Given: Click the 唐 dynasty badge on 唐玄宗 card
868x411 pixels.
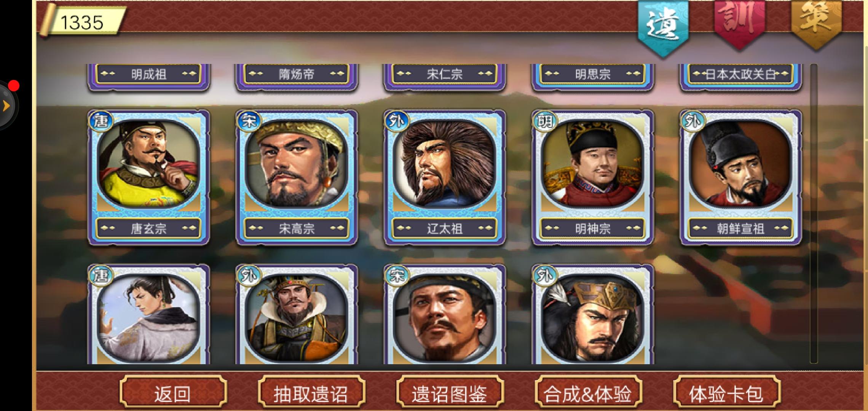Looking at the screenshot, I should tap(101, 122).
